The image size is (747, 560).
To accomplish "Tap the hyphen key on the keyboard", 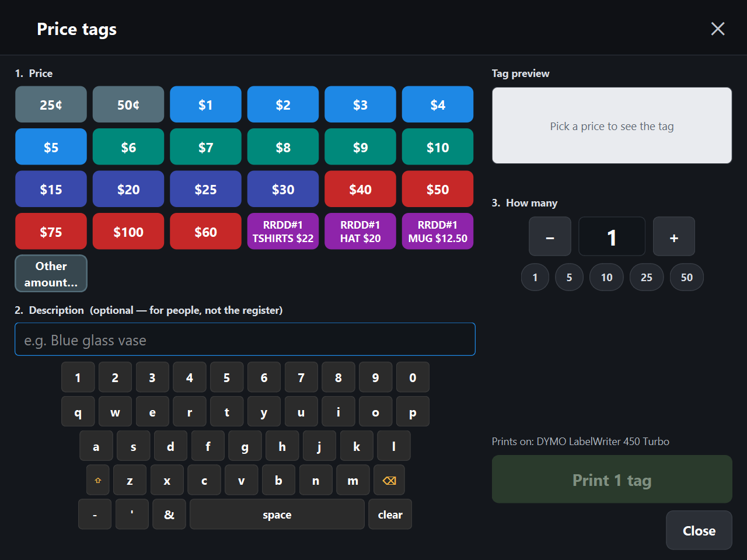I will coord(95,514).
